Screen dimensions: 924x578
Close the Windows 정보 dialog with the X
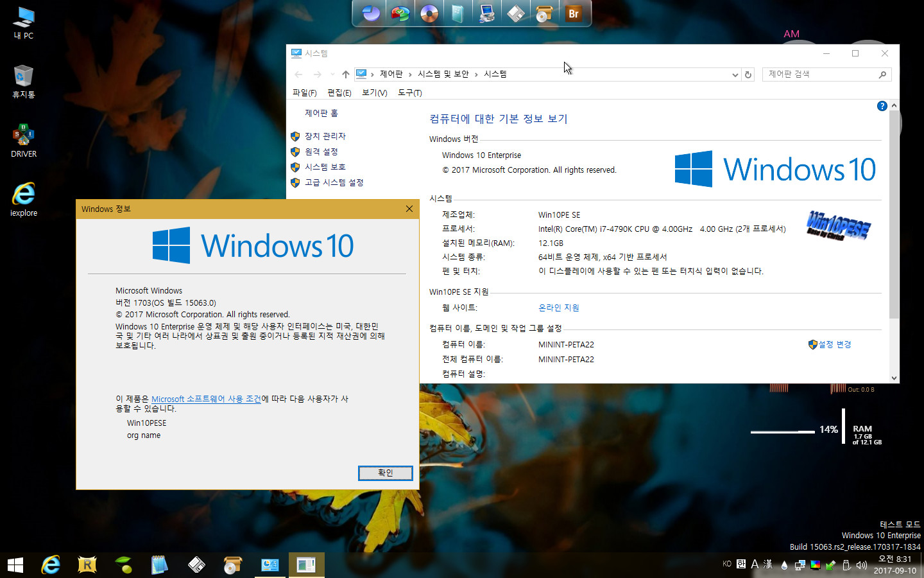(x=409, y=209)
